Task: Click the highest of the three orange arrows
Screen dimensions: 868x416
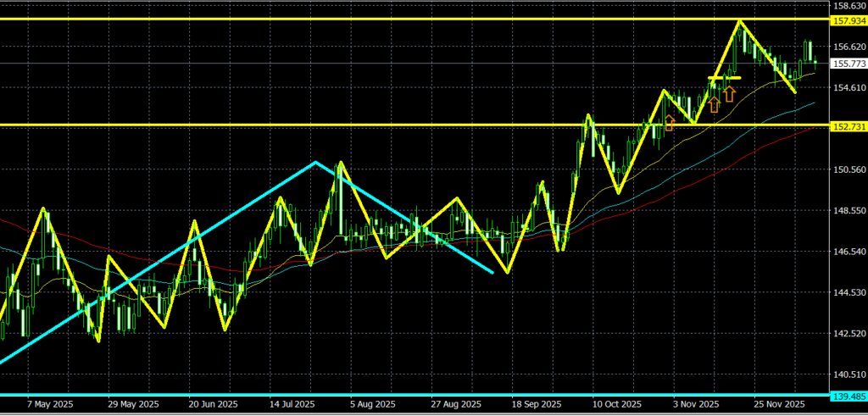Action: pos(729,93)
